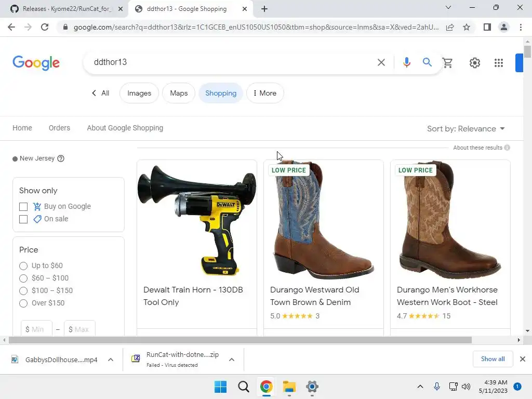Image resolution: width=532 pixels, height=399 pixels.
Task: Expand RunCat zip download options
Action: [x=231, y=360]
